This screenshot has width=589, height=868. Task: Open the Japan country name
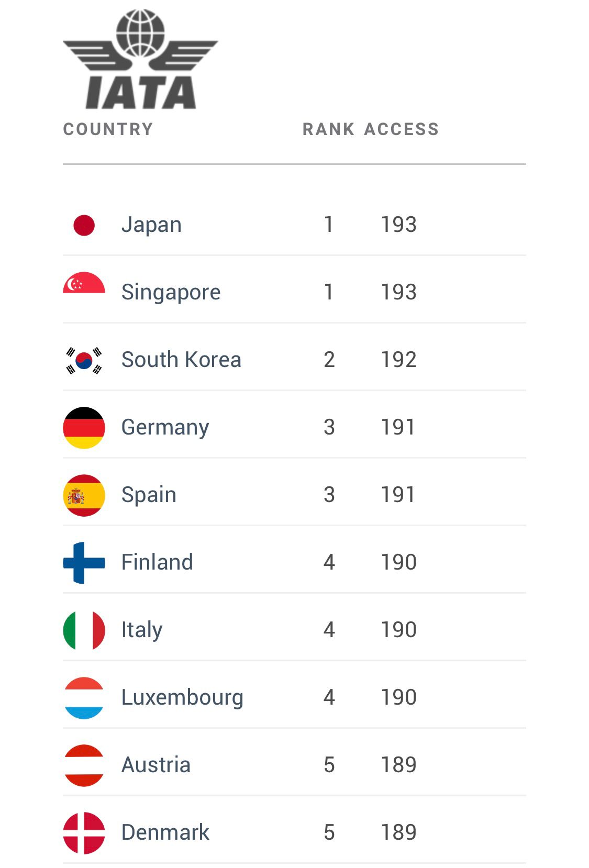(x=151, y=225)
